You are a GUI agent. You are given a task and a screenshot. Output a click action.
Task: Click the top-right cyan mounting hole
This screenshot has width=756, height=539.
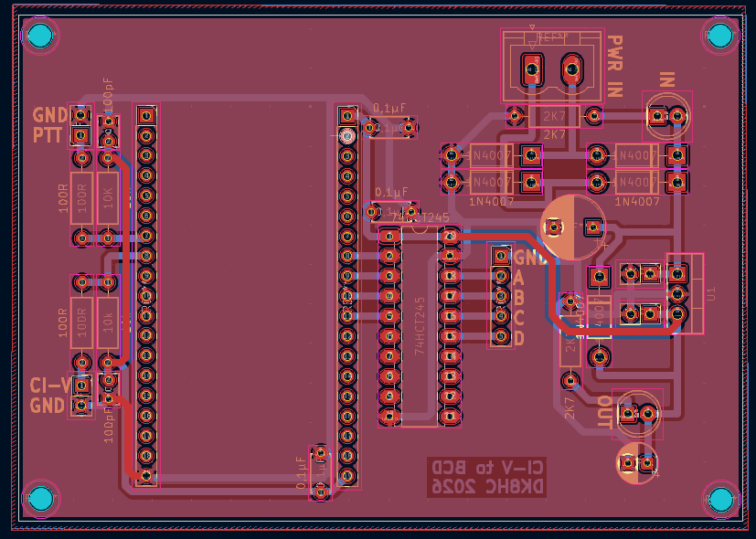pyautogui.click(x=720, y=36)
